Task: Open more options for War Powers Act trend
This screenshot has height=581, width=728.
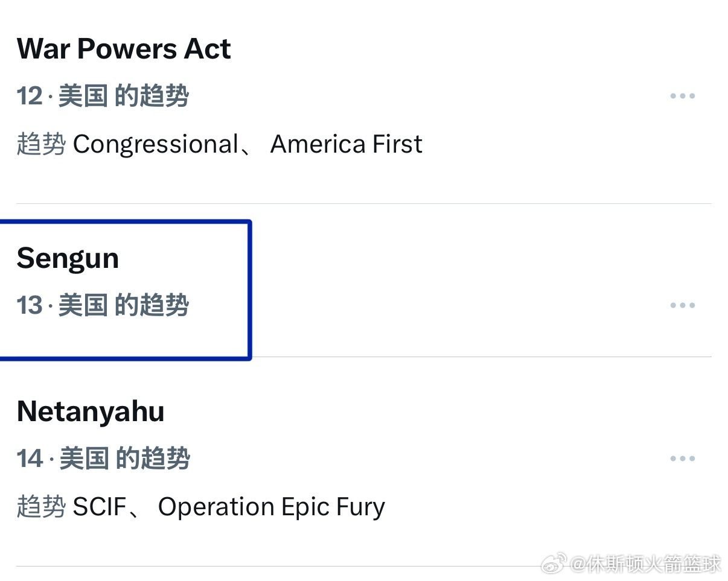Action: click(683, 95)
